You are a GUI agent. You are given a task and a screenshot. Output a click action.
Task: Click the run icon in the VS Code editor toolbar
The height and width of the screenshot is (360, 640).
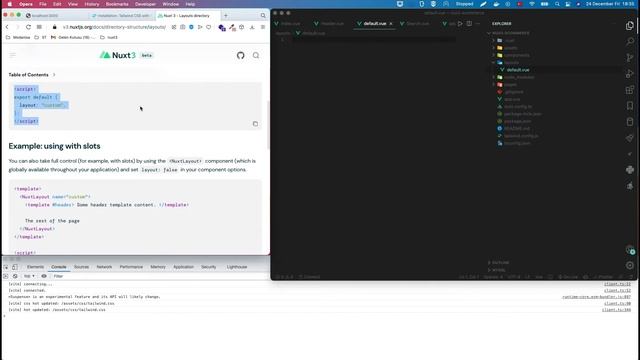[460, 24]
